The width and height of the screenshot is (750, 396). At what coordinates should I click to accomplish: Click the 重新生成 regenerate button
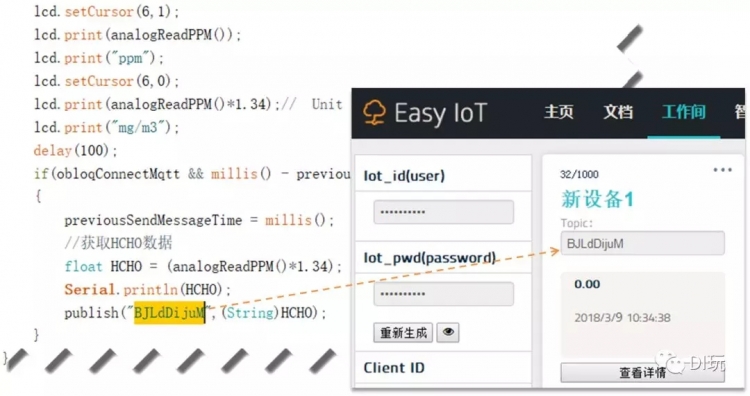(403, 332)
